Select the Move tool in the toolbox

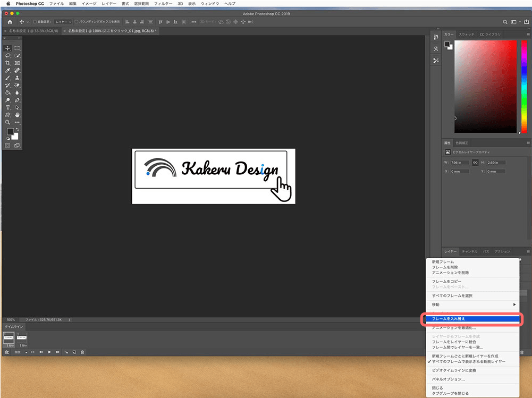7,48
